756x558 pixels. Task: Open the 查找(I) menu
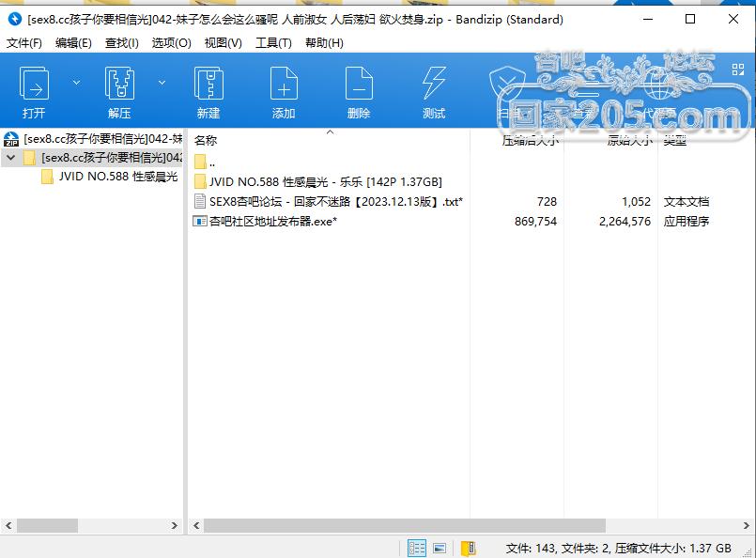click(122, 43)
